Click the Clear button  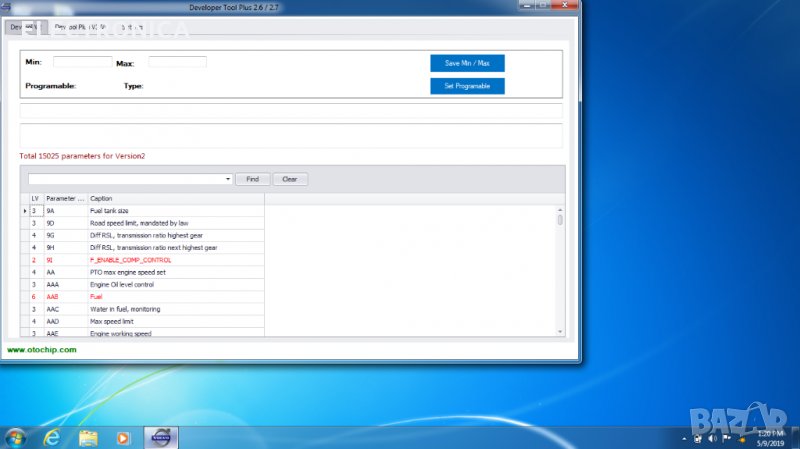[290, 179]
